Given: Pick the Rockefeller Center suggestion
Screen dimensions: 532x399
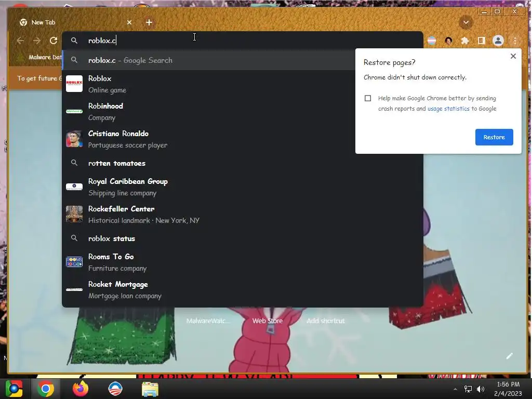Looking at the screenshot, I should point(243,214).
